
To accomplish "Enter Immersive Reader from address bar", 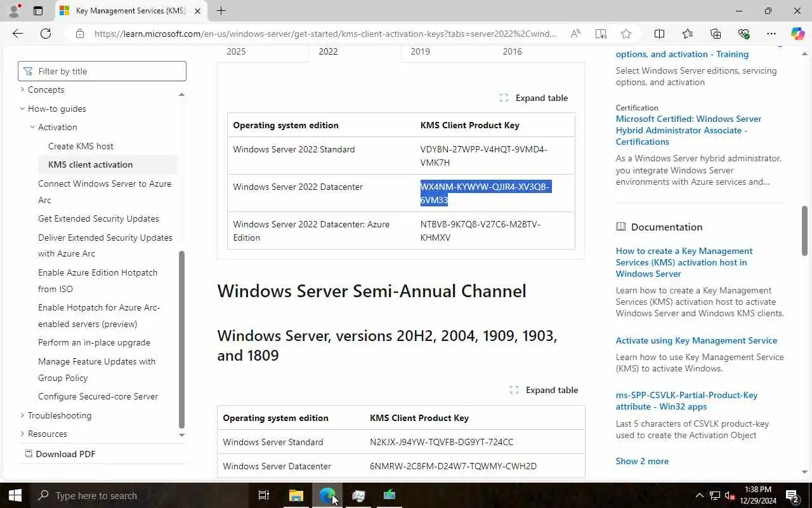I will pyautogui.click(x=601, y=34).
